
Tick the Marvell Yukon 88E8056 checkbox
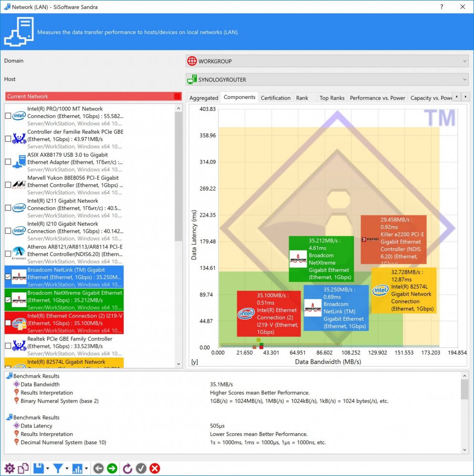(x=8, y=185)
